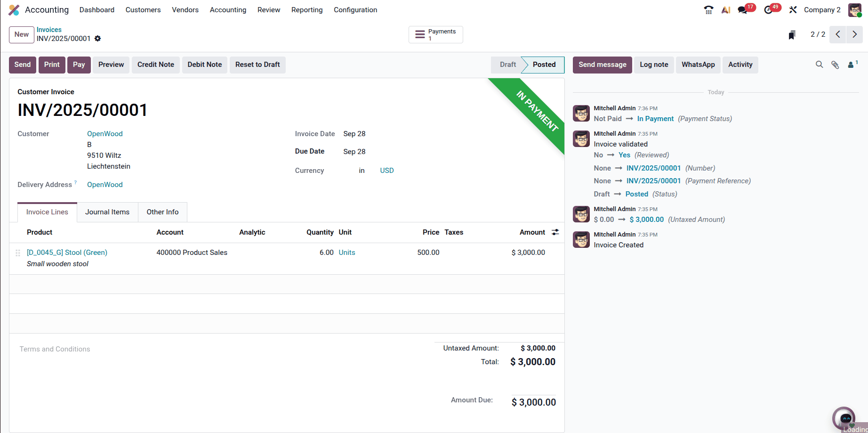The height and width of the screenshot is (433, 868).
Task: Search messages with the chatter magnifier icon
Action: 820,65
